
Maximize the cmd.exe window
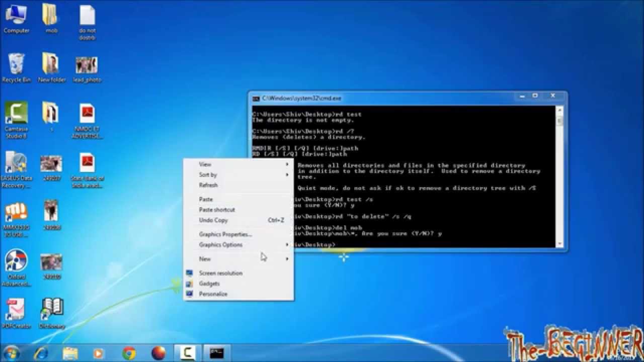coord(535,96)
